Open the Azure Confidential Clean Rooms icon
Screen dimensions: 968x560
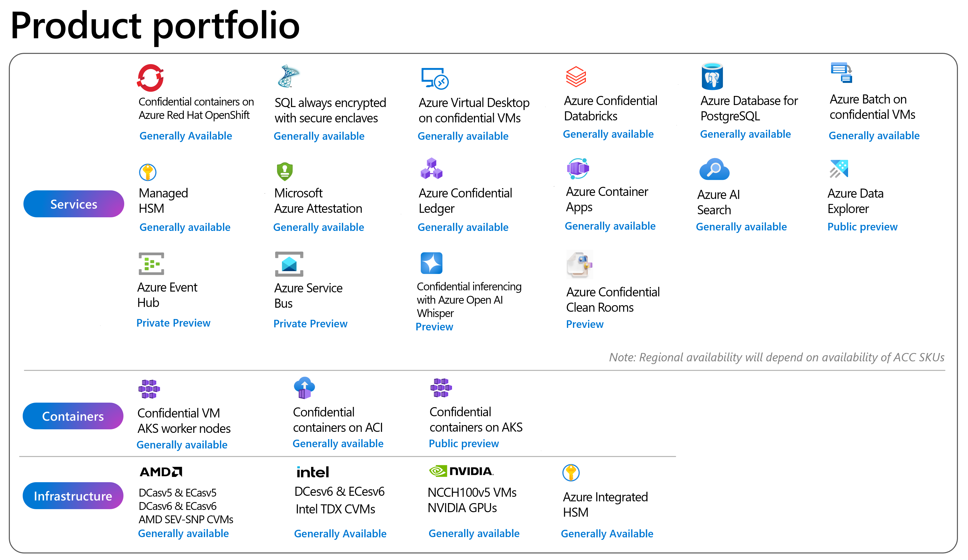pos(580,264)
